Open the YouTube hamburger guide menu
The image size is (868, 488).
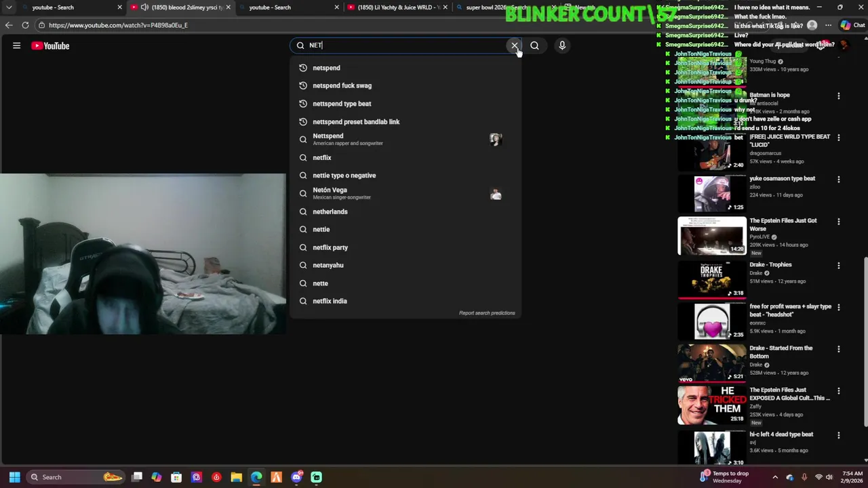(x=16, y=45)
